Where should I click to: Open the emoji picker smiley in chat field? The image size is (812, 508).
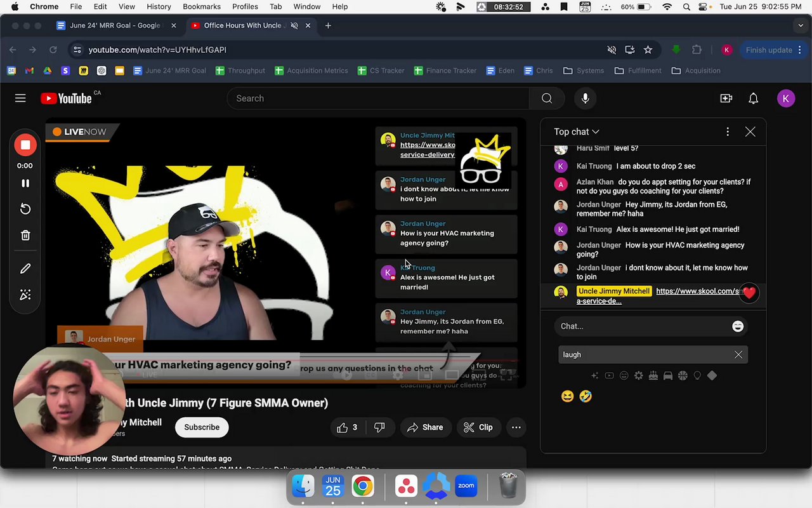(x=738, y=326)
